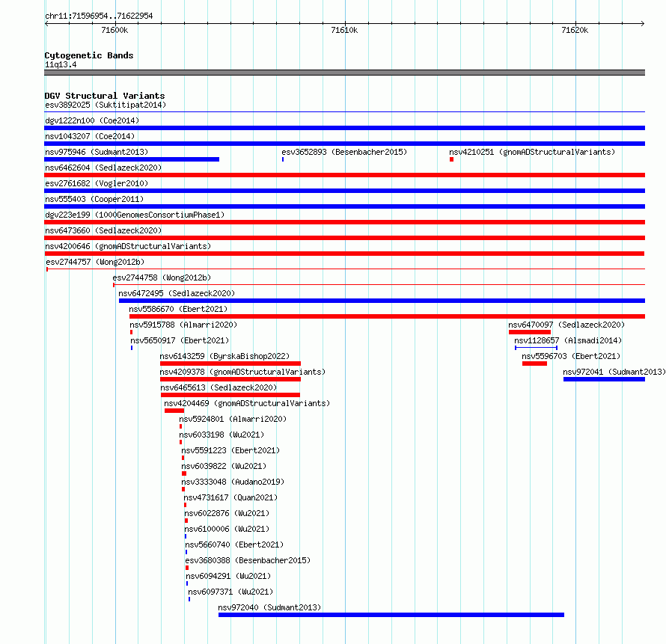Open nsv1128657 (Alsmadi2014) label

pos(568,340)
